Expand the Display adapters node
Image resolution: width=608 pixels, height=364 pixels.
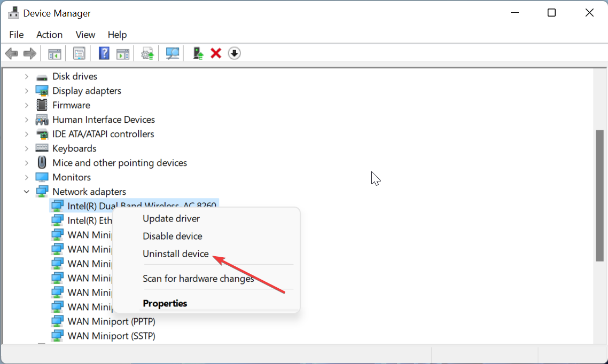click(26, 91)
